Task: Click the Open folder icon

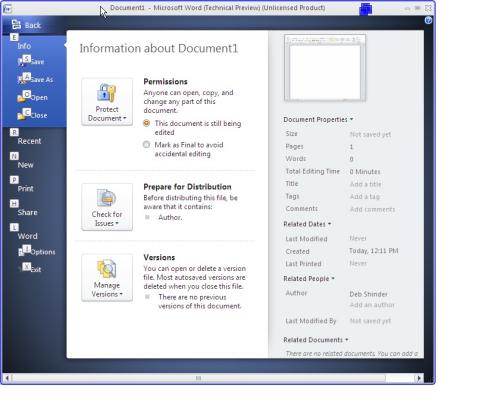Action: click(21, 97)
